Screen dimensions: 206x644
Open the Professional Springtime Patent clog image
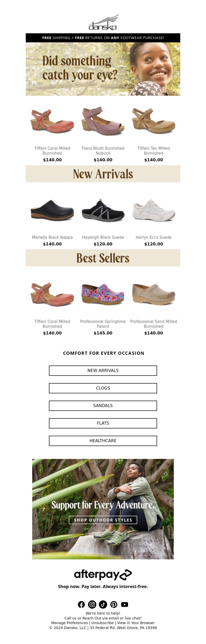pyautogui.click(x=103, y=294)
